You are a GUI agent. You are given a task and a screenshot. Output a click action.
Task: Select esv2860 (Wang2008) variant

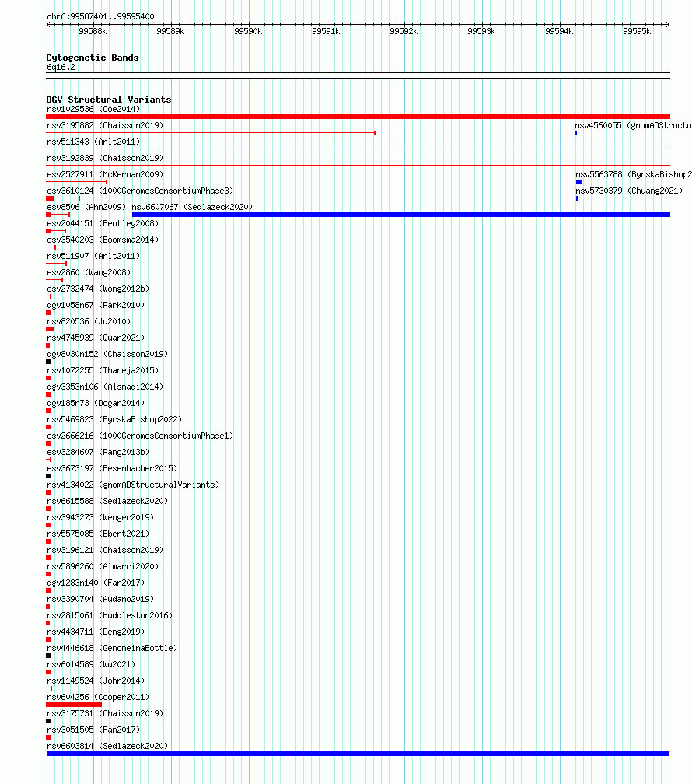(x=89, y=272)
